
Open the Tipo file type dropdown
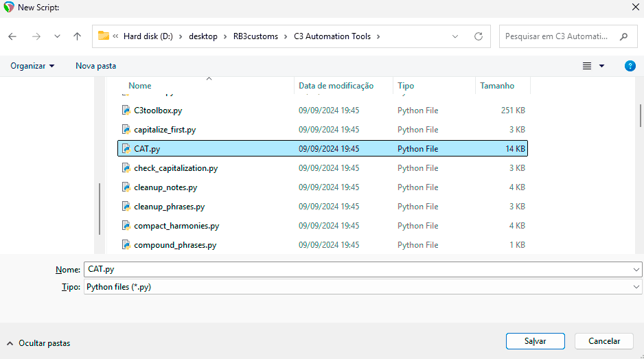tap(636, 288)
